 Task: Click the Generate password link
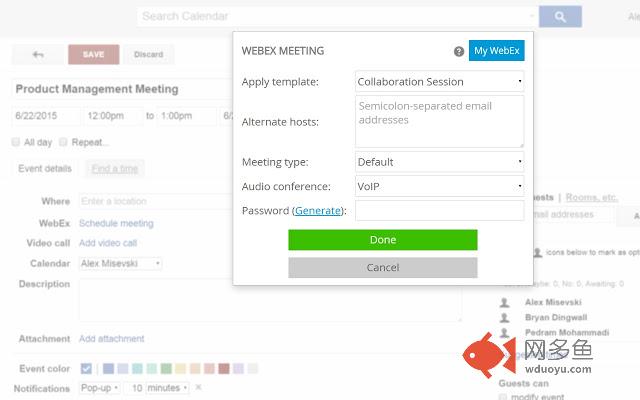(318, 211)
